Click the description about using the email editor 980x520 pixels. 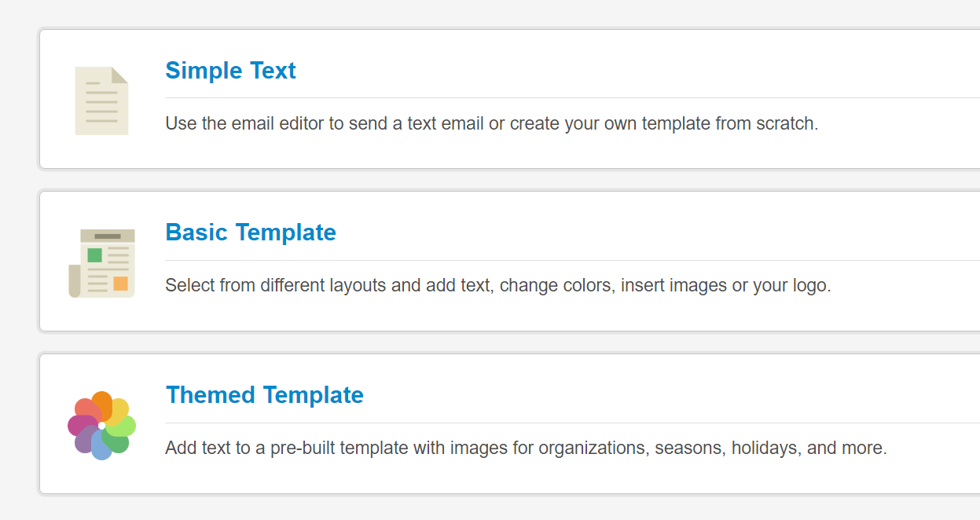click(x=491, y=124)
